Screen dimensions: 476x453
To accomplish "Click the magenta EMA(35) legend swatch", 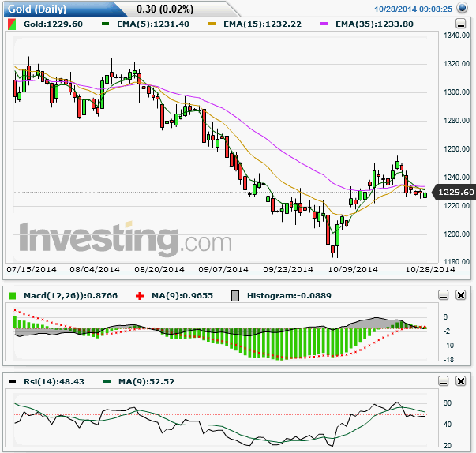I will point(324,24).
